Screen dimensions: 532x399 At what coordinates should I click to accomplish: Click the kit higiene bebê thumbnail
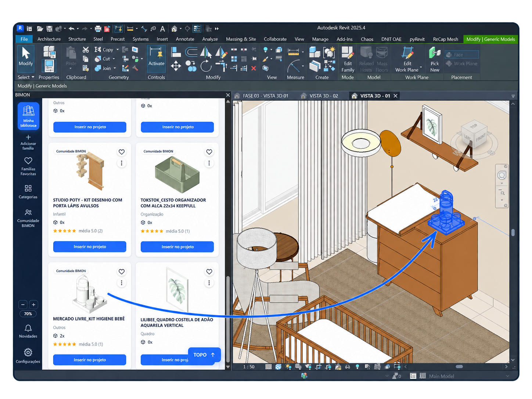point(90,294)
